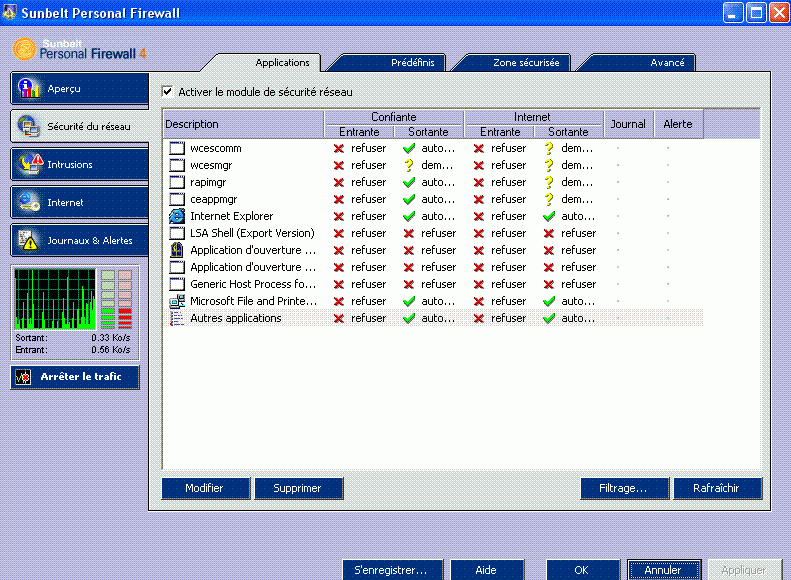Click 'auto…' in ceappmgr Confiante Sortante
This screenshot has height=580, width=791.
click(x=438, y=199)
